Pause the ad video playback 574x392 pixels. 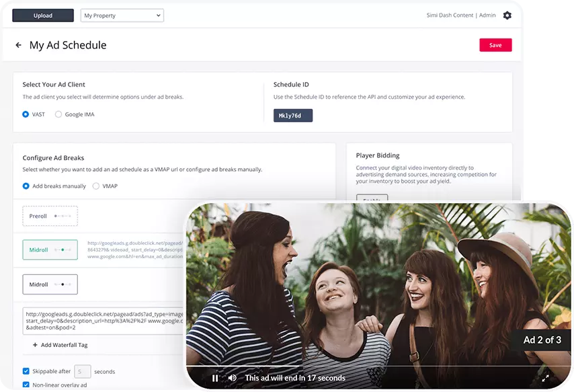click(x=215, y=378)
